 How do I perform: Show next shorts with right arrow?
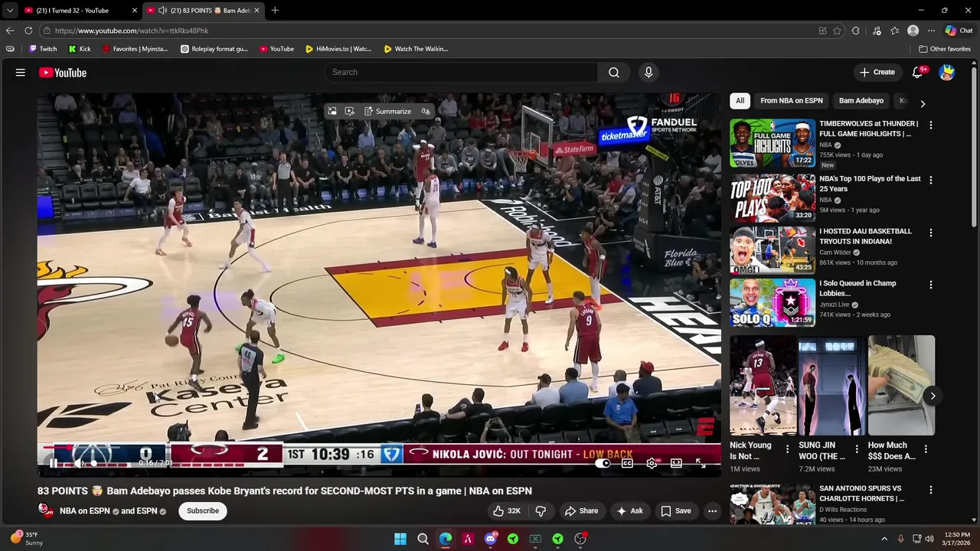tap(933, 396)
